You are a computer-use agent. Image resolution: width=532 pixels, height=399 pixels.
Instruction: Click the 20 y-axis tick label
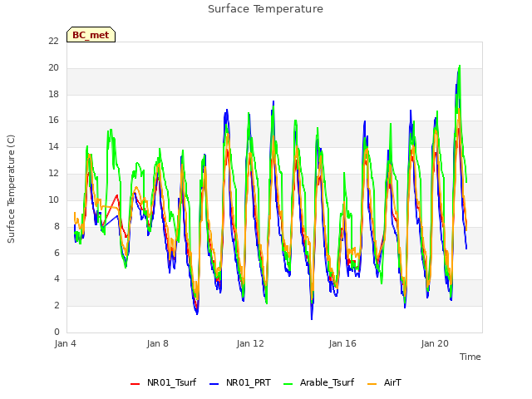[x=53, y=68]
